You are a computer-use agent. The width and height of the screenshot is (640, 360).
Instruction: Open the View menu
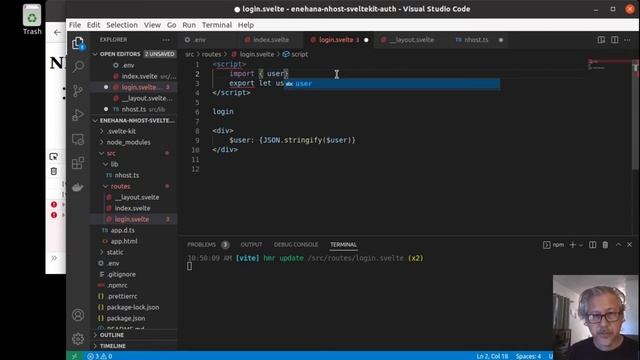click(x=152, y=25)
